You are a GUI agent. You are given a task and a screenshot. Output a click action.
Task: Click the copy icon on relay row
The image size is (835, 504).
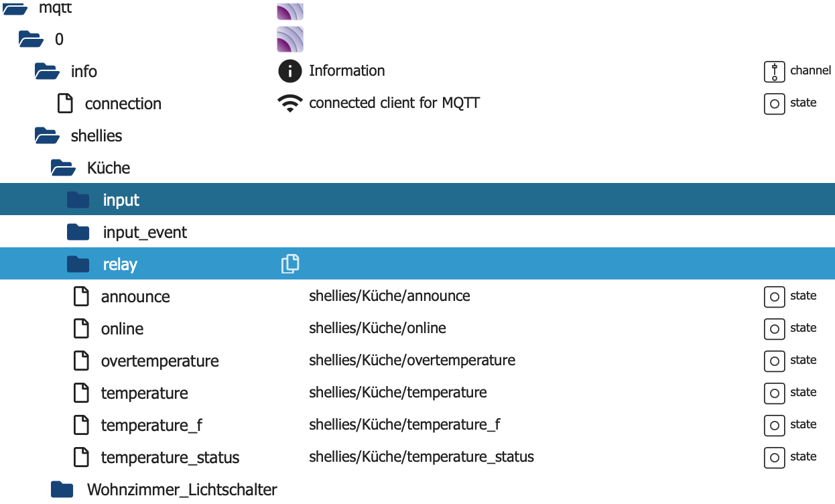click(x=290, y=264)
